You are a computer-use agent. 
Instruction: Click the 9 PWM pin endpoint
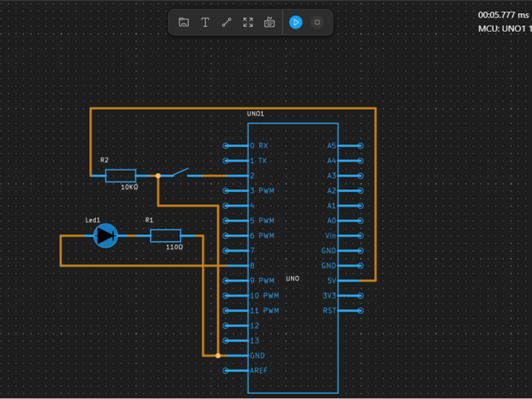click(x=226, y=281)
